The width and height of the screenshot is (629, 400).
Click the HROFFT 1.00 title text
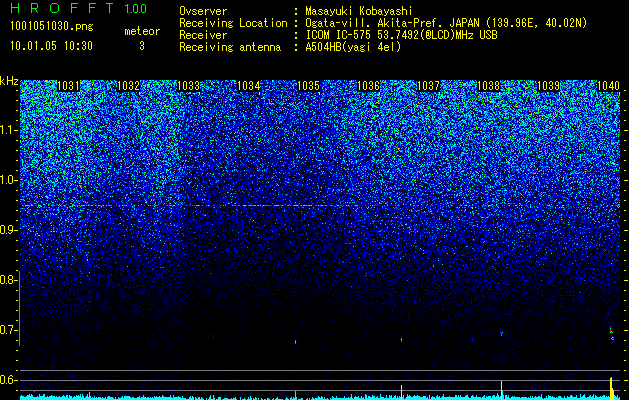coord(79,8)
